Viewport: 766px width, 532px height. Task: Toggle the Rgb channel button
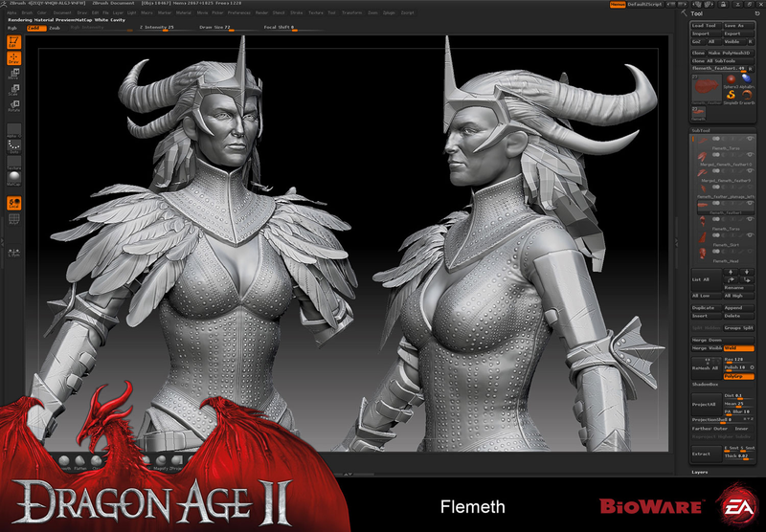pyautogui.click(x=12, y=29)
